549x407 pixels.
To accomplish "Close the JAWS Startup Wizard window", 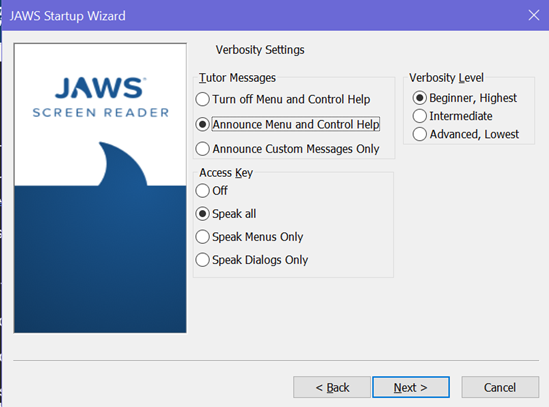I will click(x=534, y=15).
